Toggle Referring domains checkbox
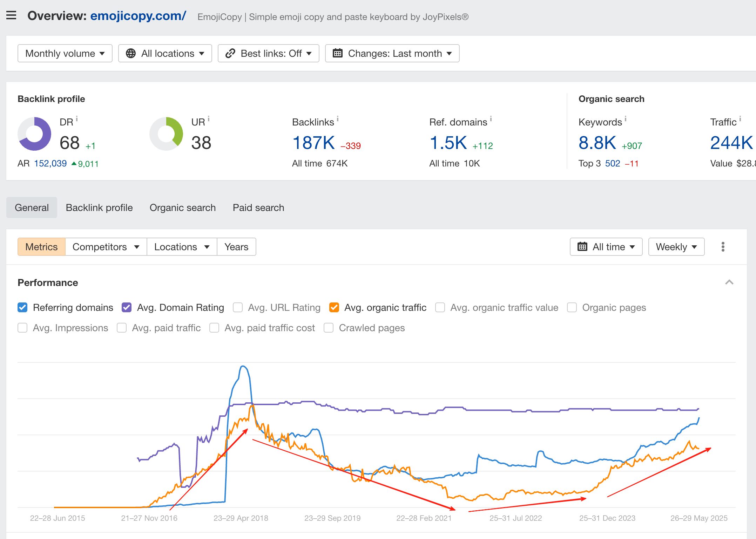 point(22,307)
